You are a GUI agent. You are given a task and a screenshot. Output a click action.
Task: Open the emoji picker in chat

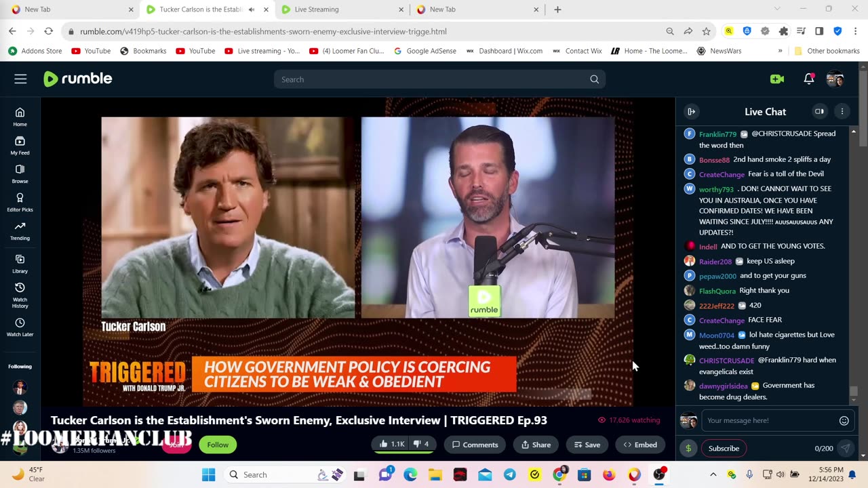(x=844, y=420)
